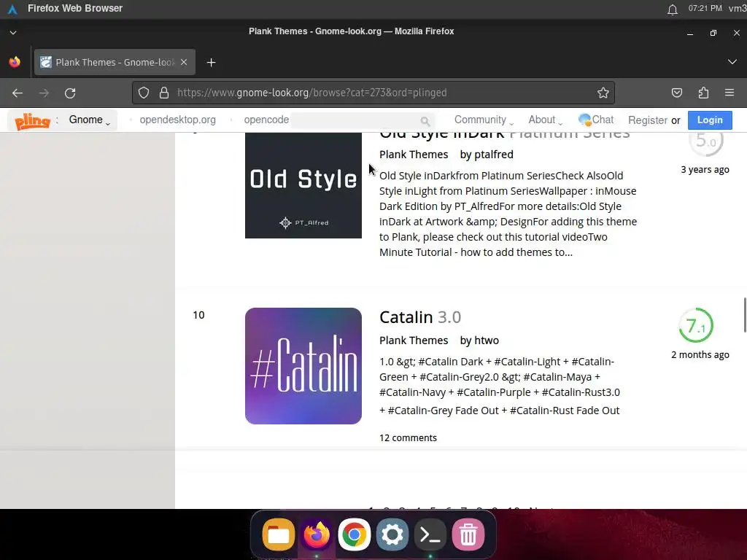747x560 pixels.
Task: Open the window menu chevron in titlebar
Action: pyautogui.click(x=13, y=32)
